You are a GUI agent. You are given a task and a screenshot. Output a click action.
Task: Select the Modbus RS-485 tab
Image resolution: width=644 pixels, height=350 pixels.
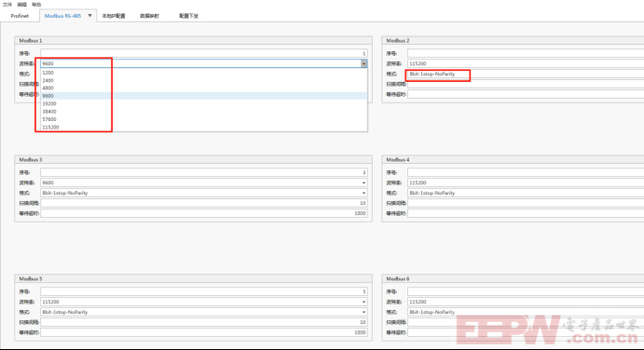pyautogui.click(x=62, y=16)
